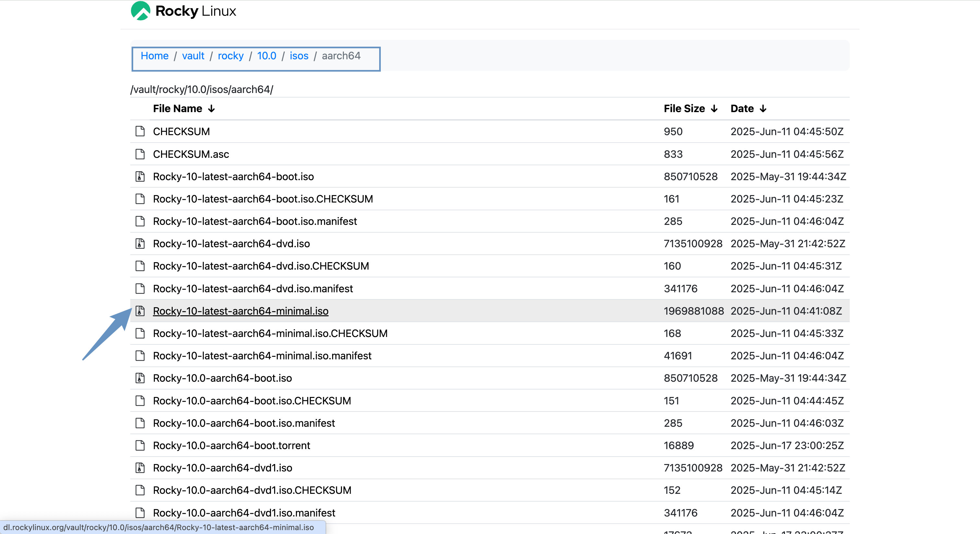Download Rocky-10-latest-aarch64-dvd.iso
This screenshot has width=980, height=534.
231,243
